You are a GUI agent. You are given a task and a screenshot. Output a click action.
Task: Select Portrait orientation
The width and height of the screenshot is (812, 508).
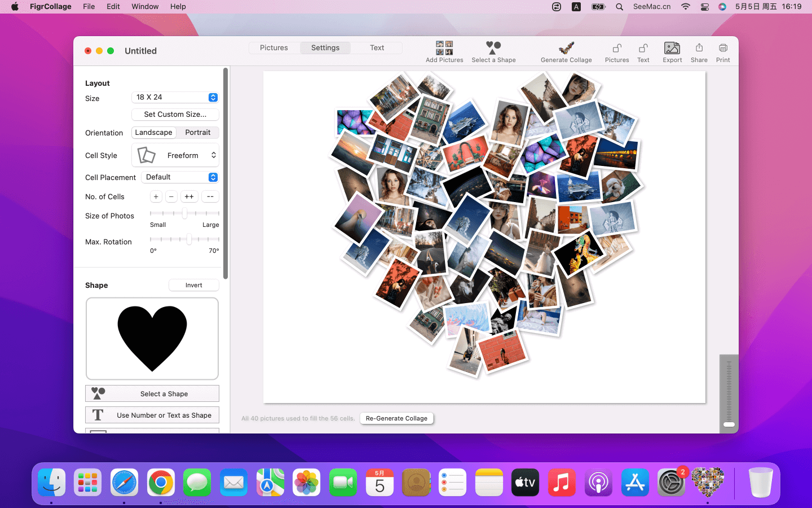pyautogui.click(x=197, y=133)
